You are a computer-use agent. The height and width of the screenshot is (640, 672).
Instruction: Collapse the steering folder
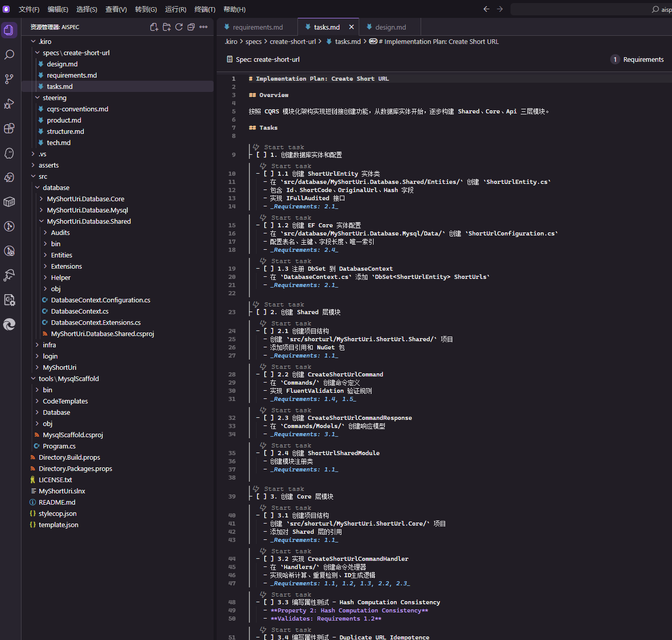tap(54, 98)
